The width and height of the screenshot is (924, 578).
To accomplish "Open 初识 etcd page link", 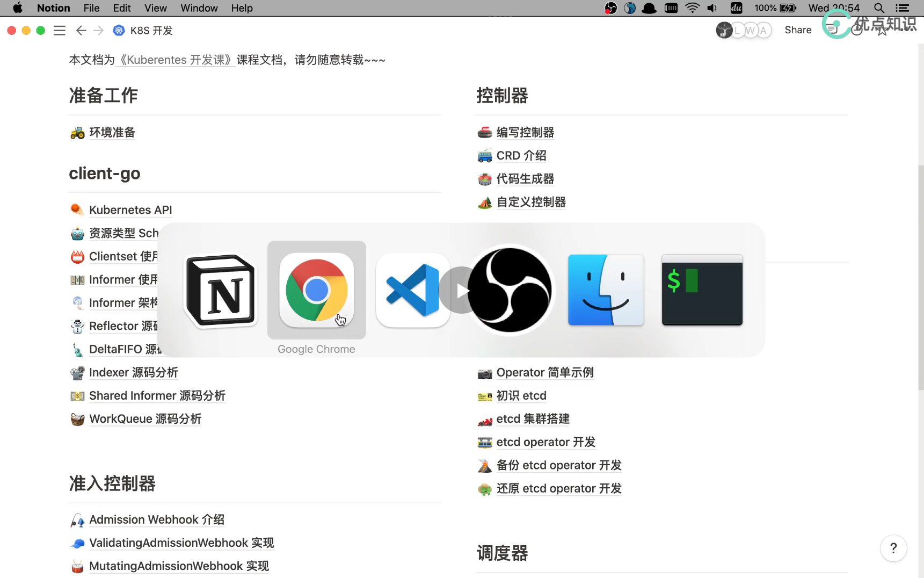I will [521, 396].
